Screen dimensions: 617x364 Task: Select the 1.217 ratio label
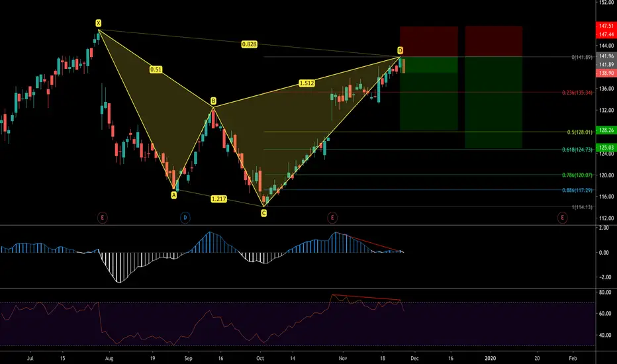(218, 199)
